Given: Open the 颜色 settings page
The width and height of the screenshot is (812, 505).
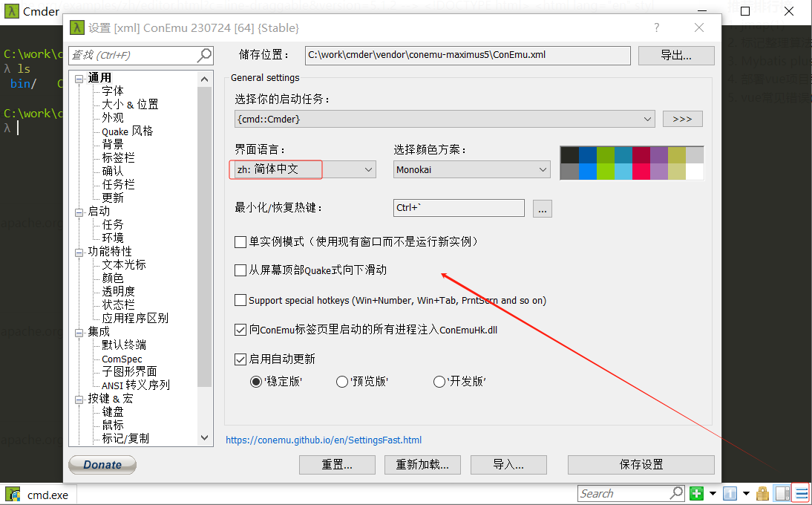Looking at the screenshot, I should [x=113, y=278].
